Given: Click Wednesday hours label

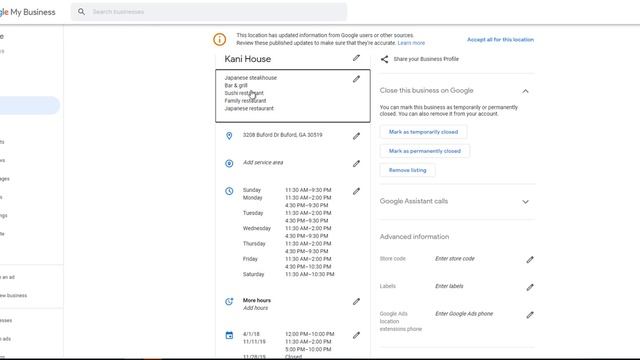Looking at the screenshot, I should pos(256,228).
